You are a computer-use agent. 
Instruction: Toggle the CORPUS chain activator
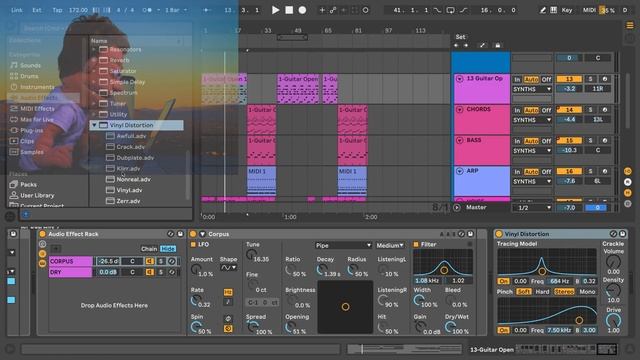[x=150, y=261]
